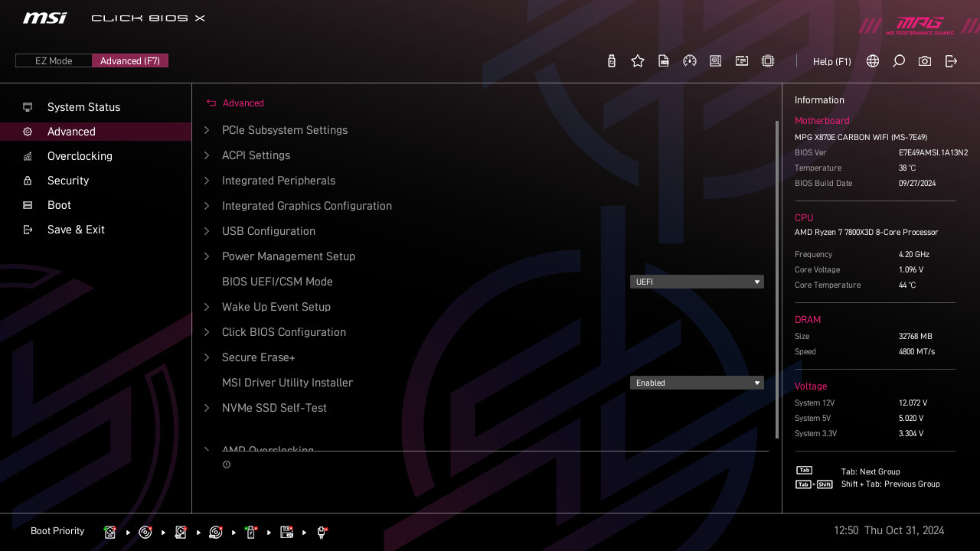Screen dimensions: 980x551
Task: Click the MPG X870E CARBON WIFI model name
Action: point(861,138)
